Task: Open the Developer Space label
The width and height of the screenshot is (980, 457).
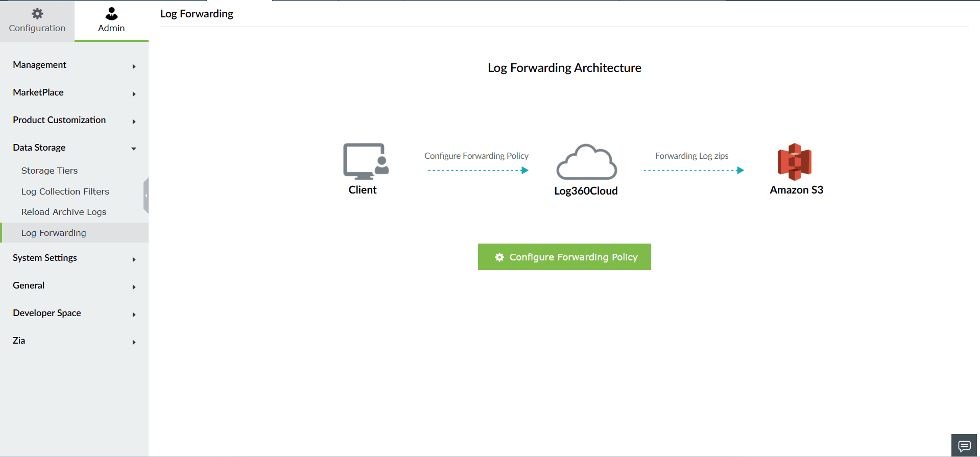Action: pos(47,313)
